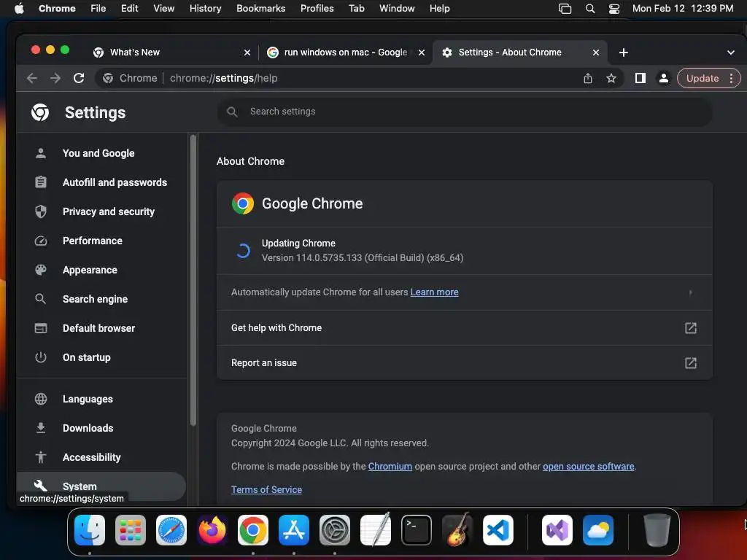Open GarageBand from the dock
The image size is (747, 560).
click(x=457, y=529)
